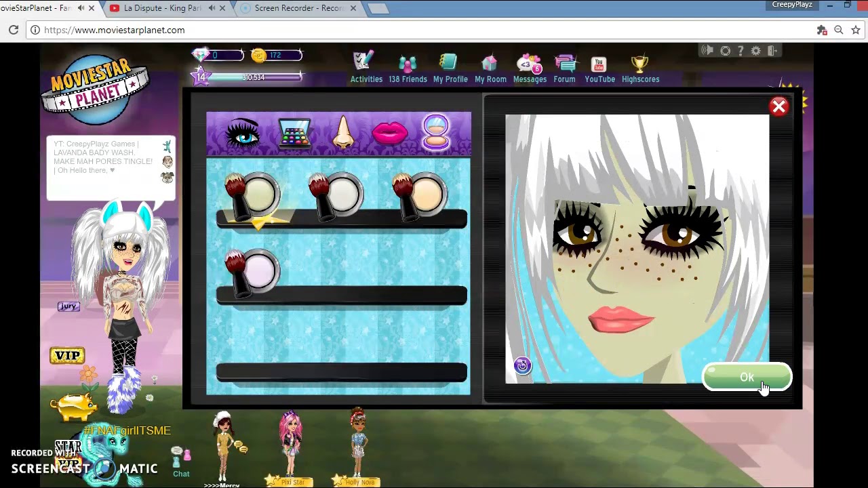
Task: Choose the peach skin powder swatch
Action: point(420,197)
